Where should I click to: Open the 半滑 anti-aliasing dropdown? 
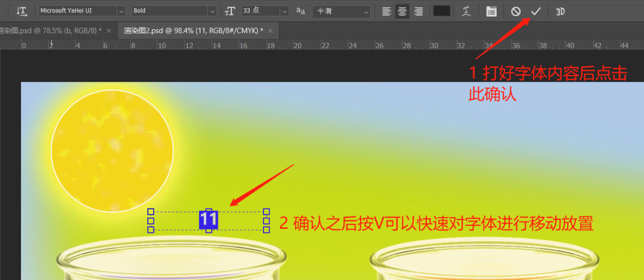pos(341,11)
